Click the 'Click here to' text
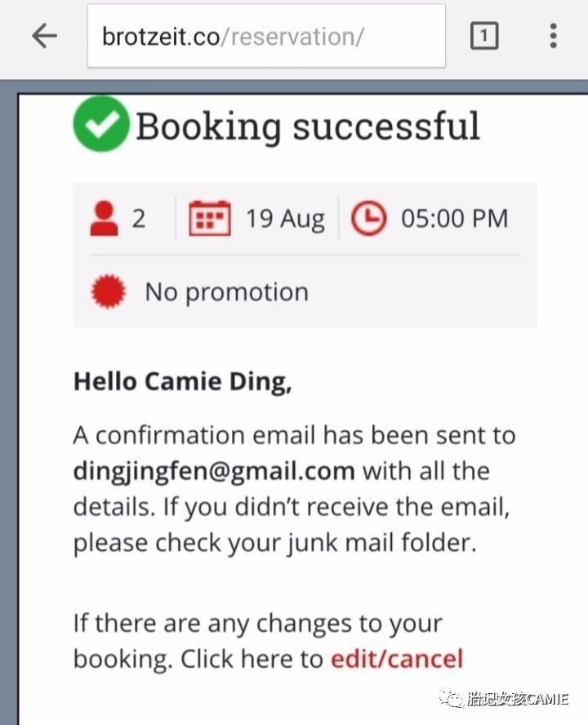The width and height of the screenshot is (588, 725). 252,659
